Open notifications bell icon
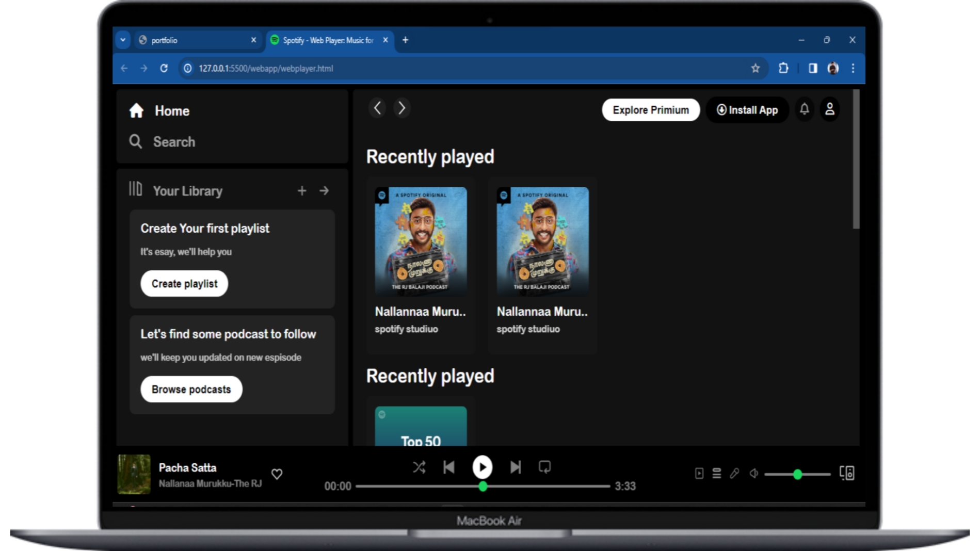This screenshot has width=980, height=551. (804, 109)
